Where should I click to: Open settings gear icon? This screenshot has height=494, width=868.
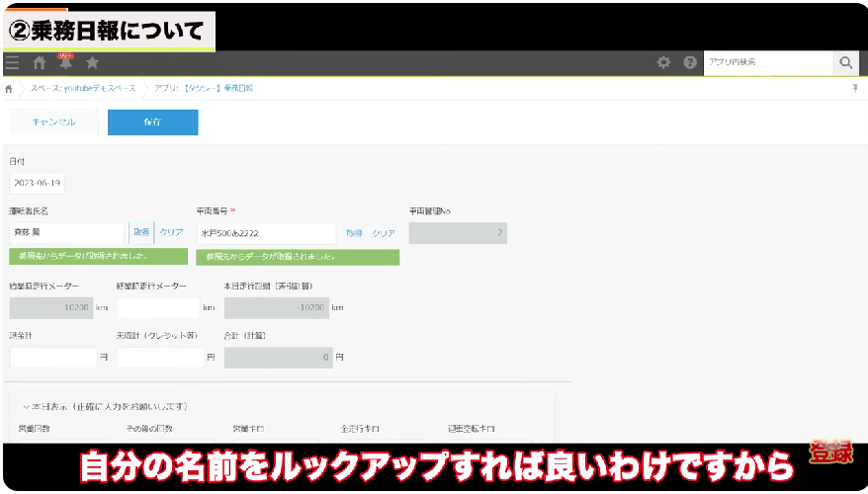pyautogui.click(x=664, y=63)
